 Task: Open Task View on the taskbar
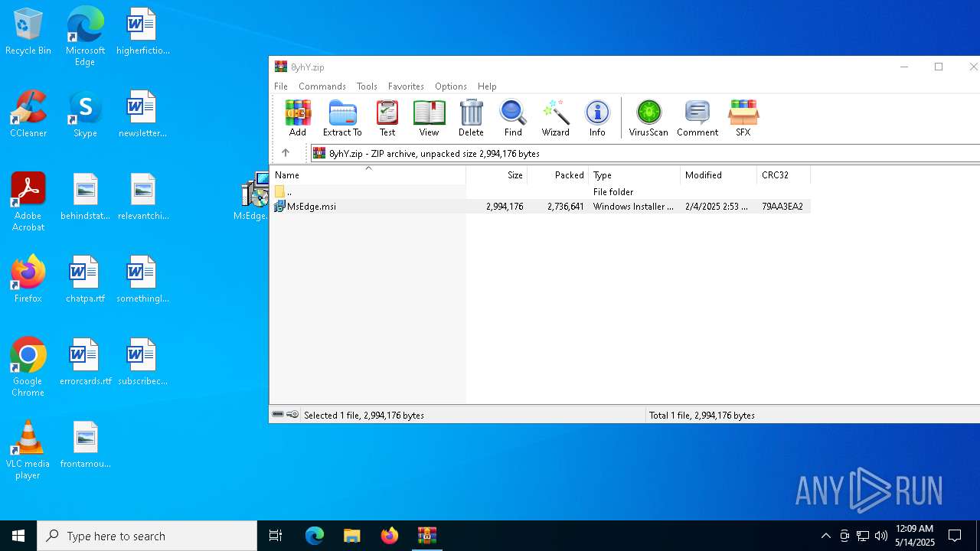click(x=276, y=536)
